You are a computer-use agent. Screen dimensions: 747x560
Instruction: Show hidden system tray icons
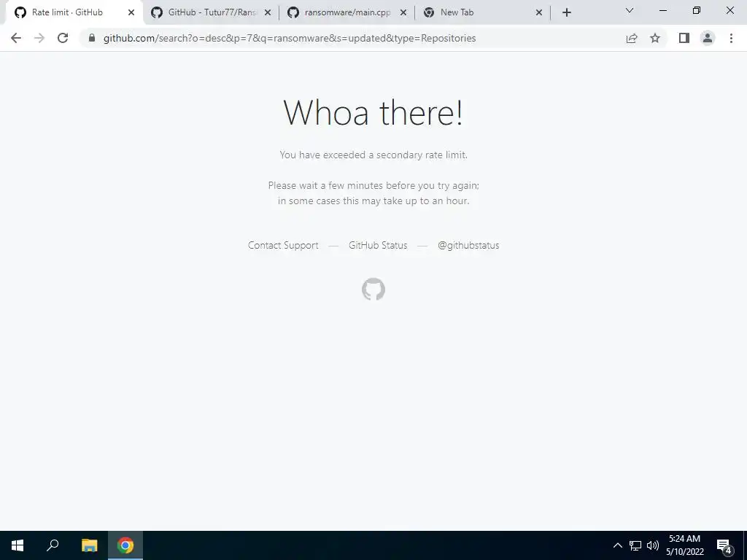(x=617, y=545)
